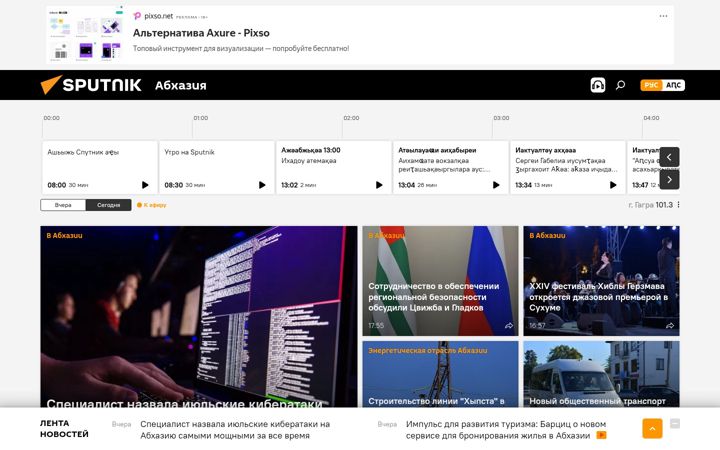Open the Ажәабжьқәа 13:00 program title

pyautogui.click(x=311, y=150)
